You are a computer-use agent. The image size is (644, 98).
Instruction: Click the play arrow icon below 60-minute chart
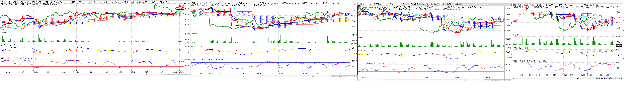[x=609, y=78]
